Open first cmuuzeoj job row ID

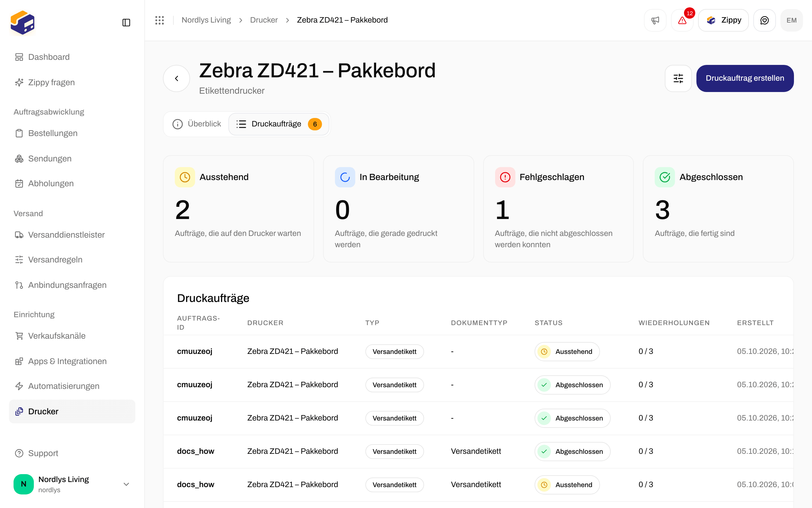[x=195, y=351]
